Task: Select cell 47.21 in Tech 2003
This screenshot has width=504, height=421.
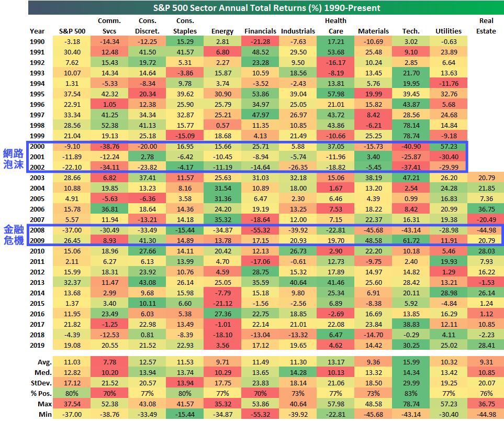Action: (x=411, y=178)
